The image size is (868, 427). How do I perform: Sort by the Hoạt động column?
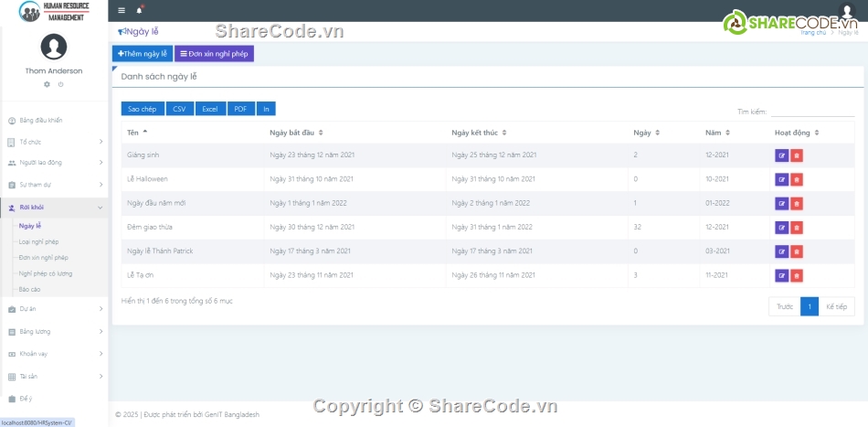(812, 133)
